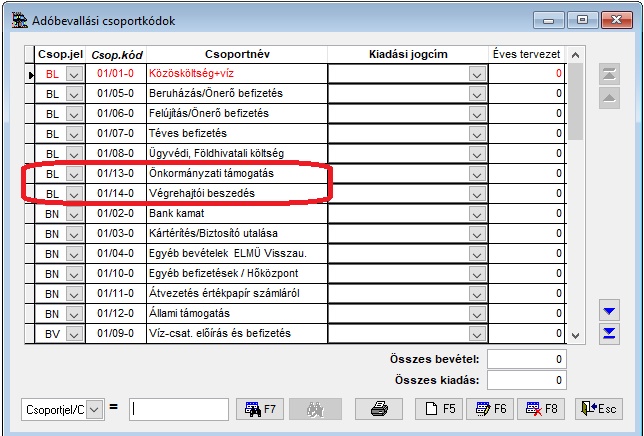The height and width of the screenshot is (436, 644).
Task: Expand Csop.jel dropdown in Állami támogatás row
Action: point(74,313)
